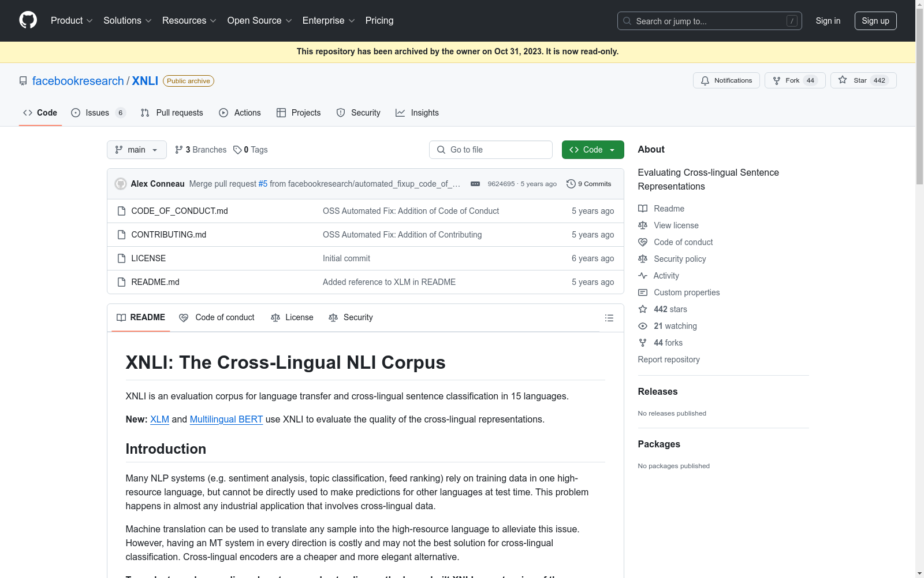This screenshot has width=924, height=578.
Task: Switch to the Projects tab
Action: click(x=299, y=113)
